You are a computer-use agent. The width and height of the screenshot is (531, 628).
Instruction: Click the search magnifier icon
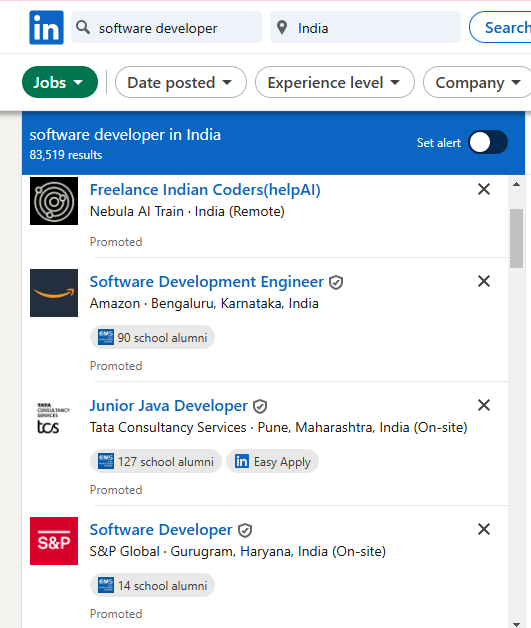(83, 28)
